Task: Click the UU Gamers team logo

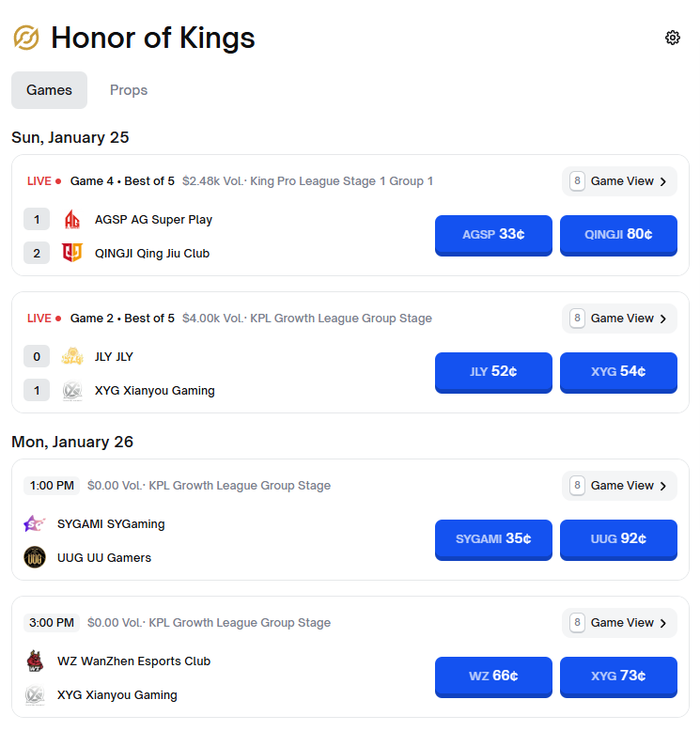Action: [35, 557]
